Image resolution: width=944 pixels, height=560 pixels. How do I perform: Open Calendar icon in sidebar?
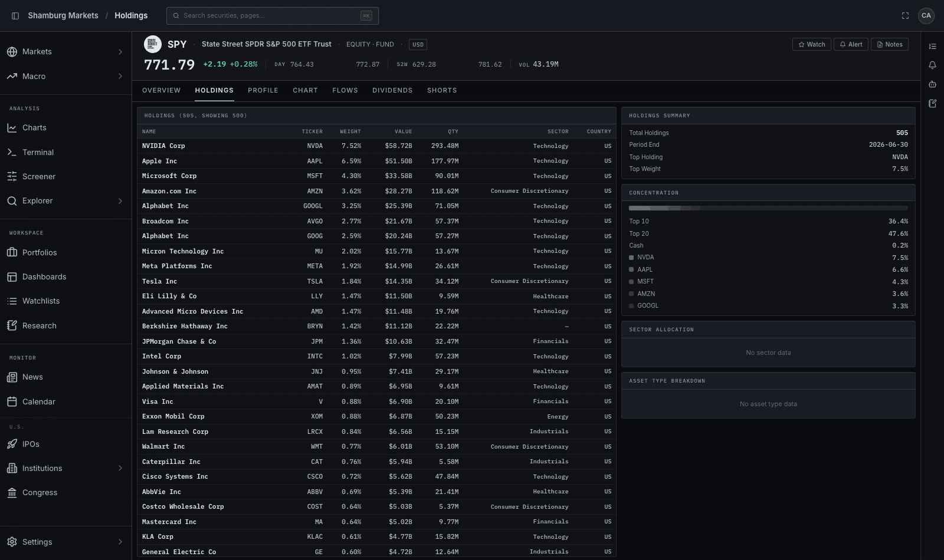(12, 401)
